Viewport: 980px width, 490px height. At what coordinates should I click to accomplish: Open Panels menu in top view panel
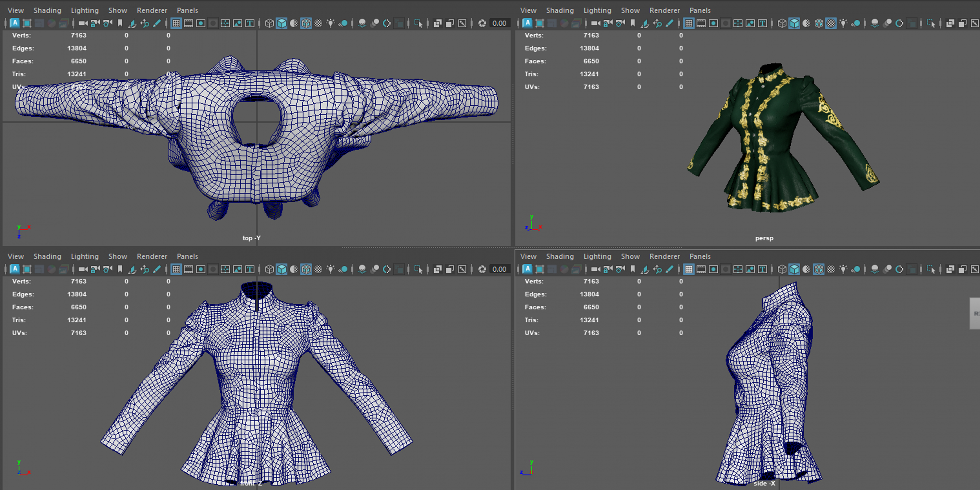[x=187, y=10]
